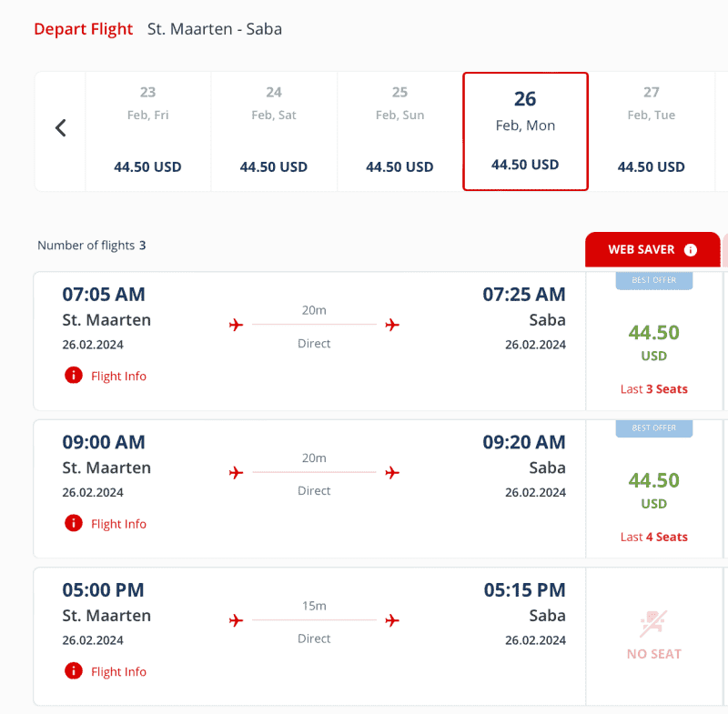The height and width of the screenshot is (714, 728).
Task: Click arrival plane icon on 09:20 AM flight
Action: [x=392, y=473]
